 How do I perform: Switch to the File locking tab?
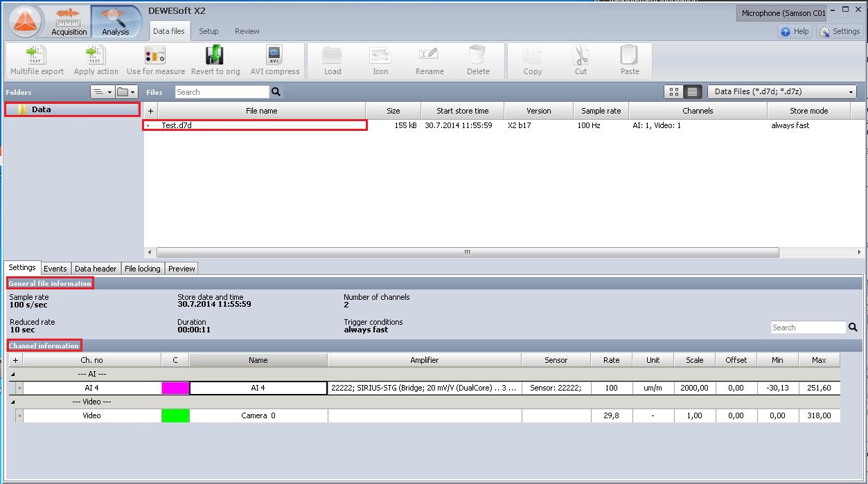[x=143, y=269]
